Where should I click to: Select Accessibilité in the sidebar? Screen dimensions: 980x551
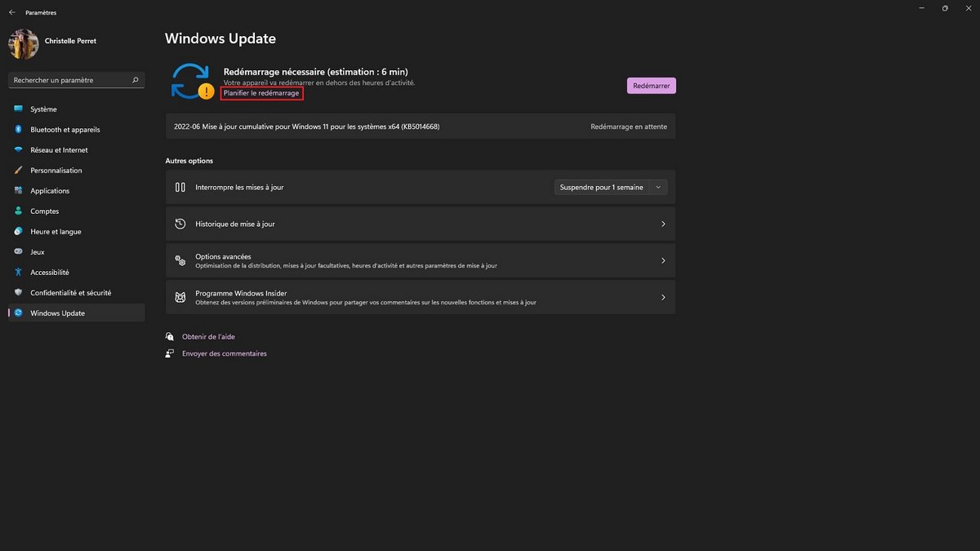77,273
